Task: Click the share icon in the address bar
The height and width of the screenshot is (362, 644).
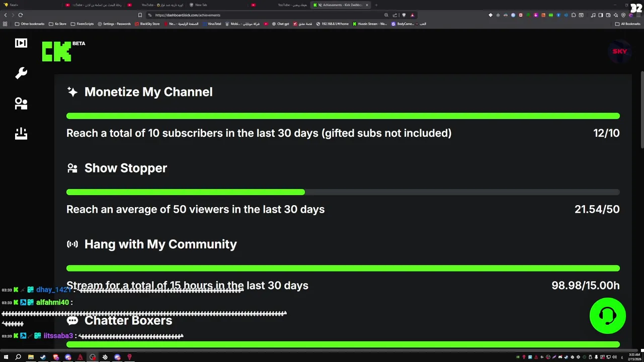Action: [x=395, y=15]
